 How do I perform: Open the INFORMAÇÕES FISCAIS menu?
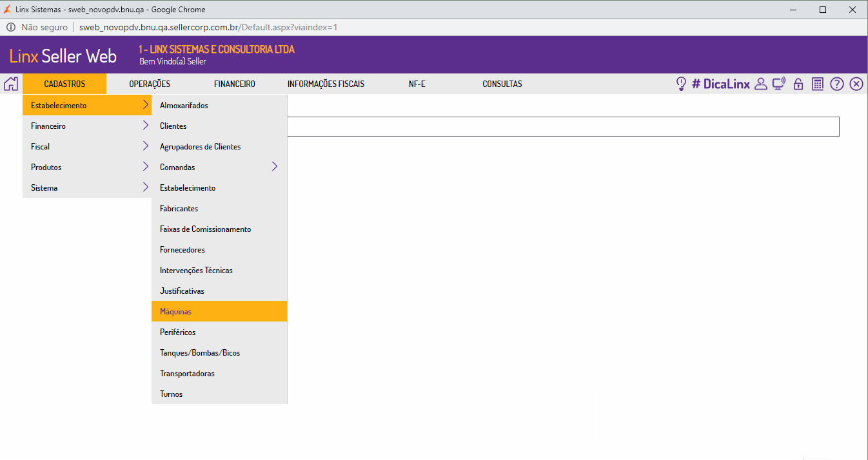pyautogui.click(x=326, y=84)
